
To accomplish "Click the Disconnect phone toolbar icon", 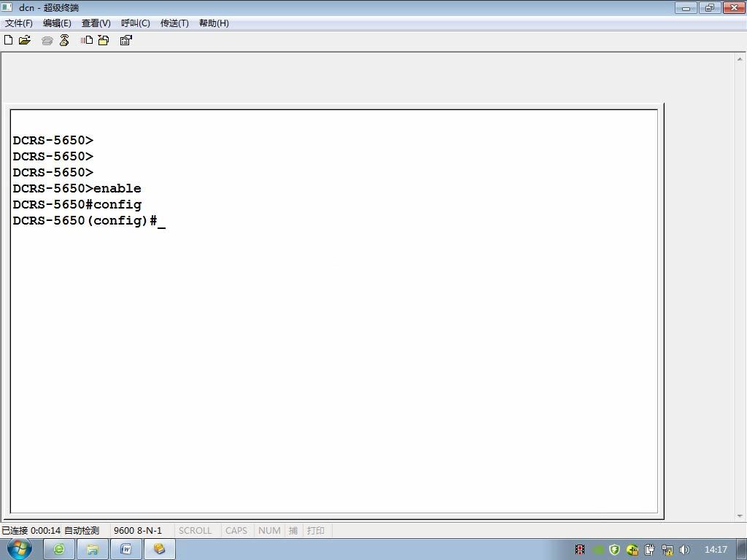I will (64, 41).
